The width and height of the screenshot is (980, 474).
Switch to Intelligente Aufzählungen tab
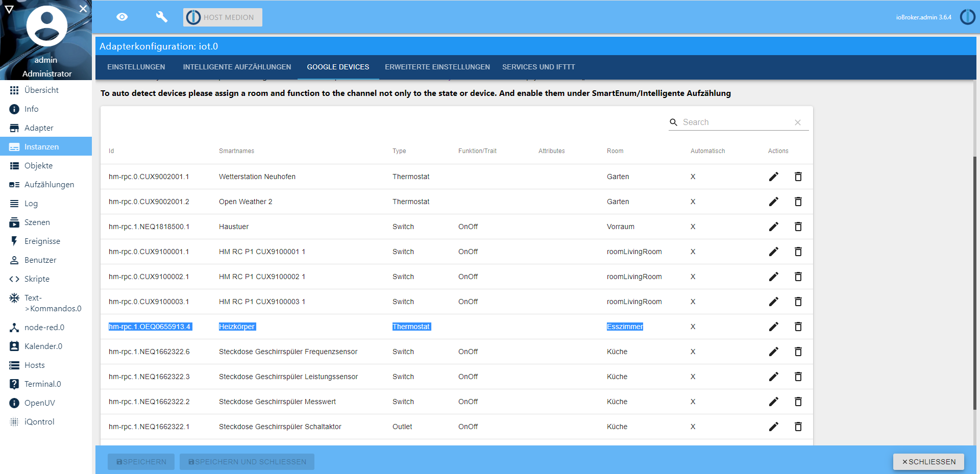click(x=237, y=67)
